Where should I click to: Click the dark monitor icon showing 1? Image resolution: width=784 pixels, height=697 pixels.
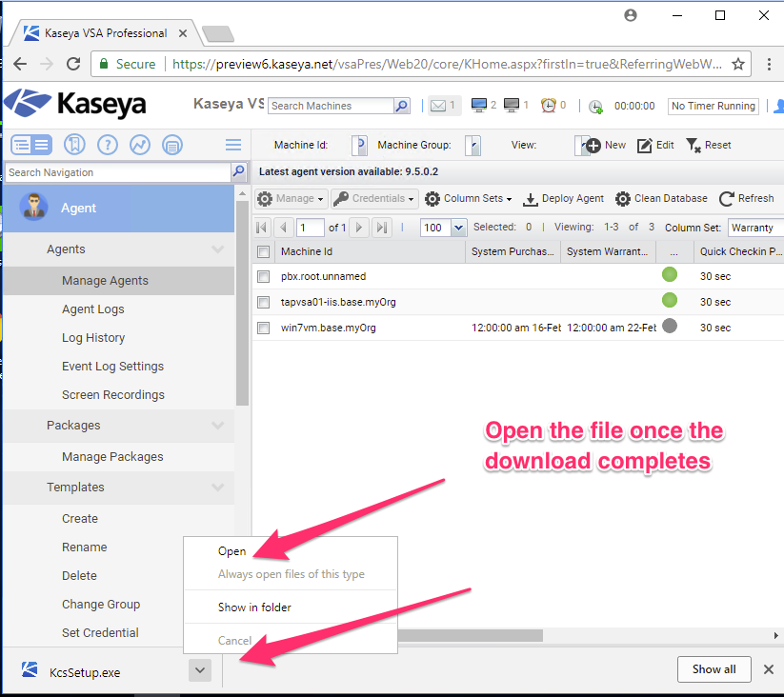(x=511, y=105)
